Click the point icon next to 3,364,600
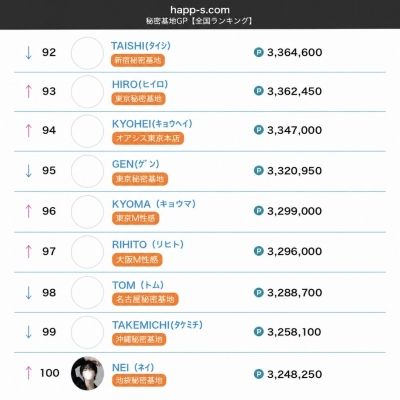400x400 pixels. [259, 52]
